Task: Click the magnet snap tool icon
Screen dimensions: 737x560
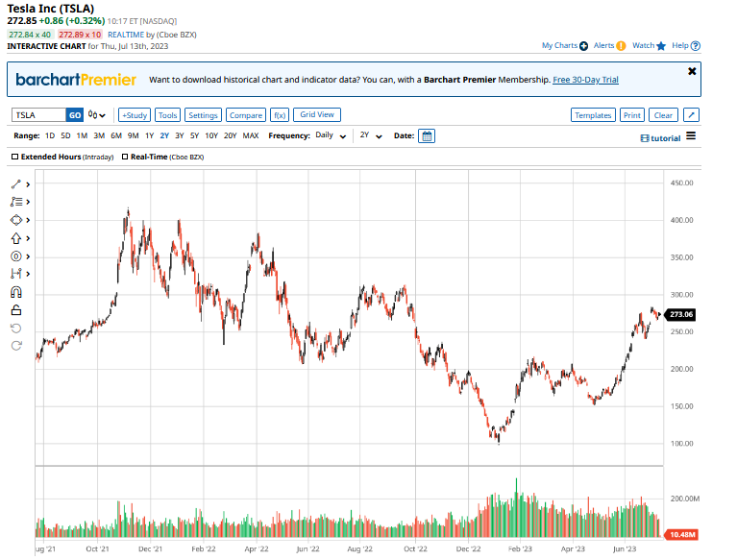Action: [15, 293]
